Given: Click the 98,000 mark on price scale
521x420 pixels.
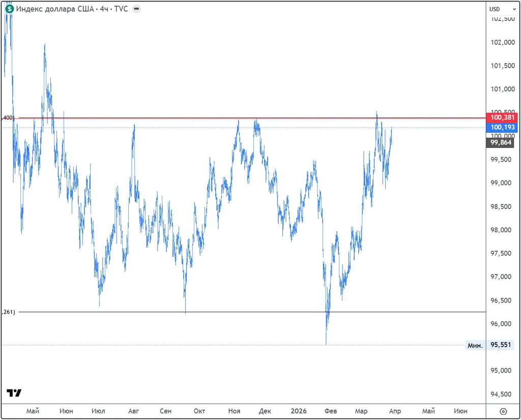Looking at the screenshot, I should click(x=502, y=230).
